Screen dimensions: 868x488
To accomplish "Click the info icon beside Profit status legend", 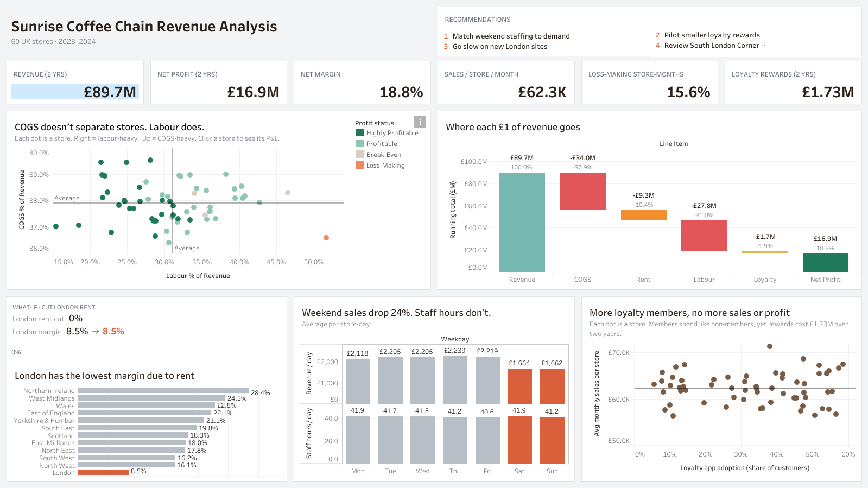I will [420, 122].
